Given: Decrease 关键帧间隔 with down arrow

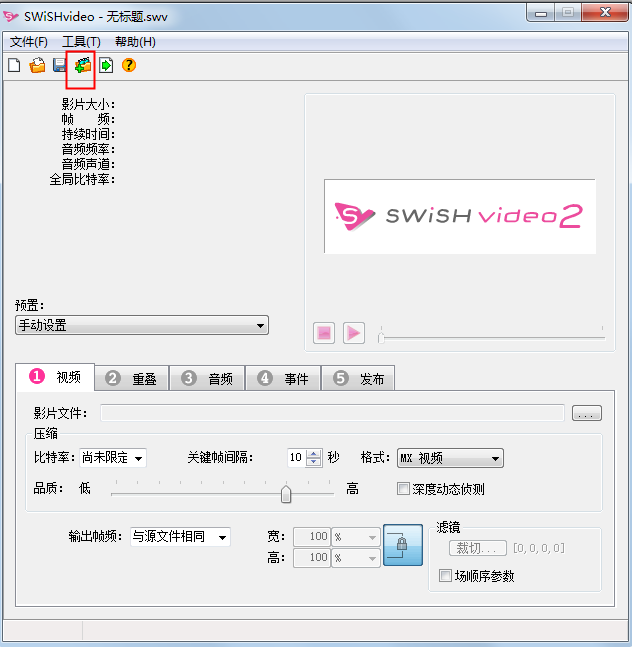Looking at the screenshot, I should coord(314,462).
